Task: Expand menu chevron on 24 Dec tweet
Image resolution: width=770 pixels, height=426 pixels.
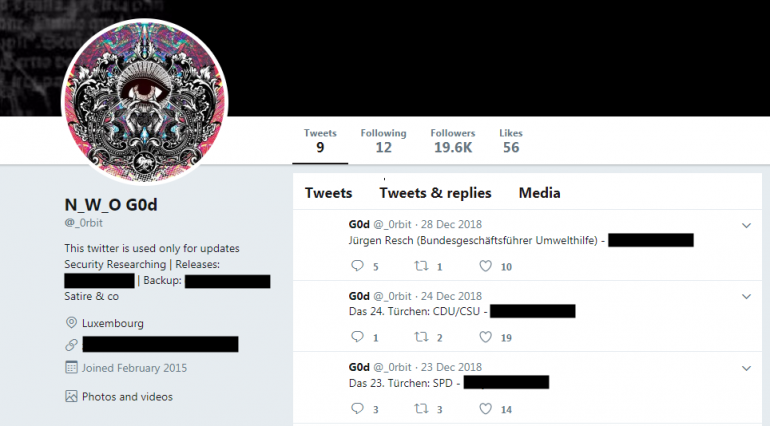Action: 746,296
